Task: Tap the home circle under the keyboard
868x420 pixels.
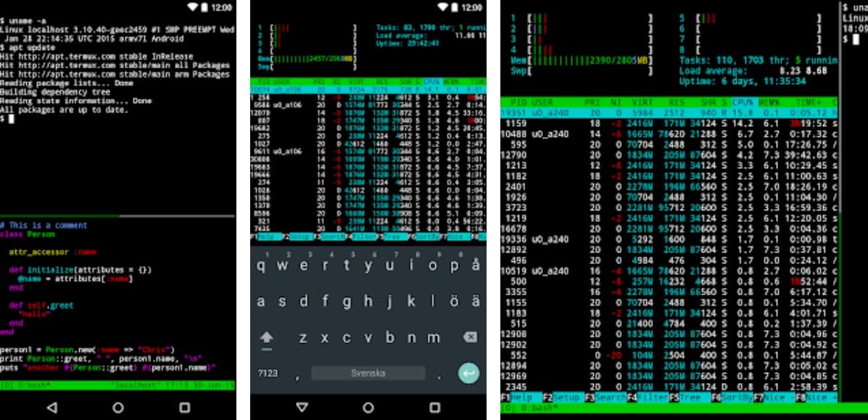Action: pyautogui.click(x=368, y=408)
